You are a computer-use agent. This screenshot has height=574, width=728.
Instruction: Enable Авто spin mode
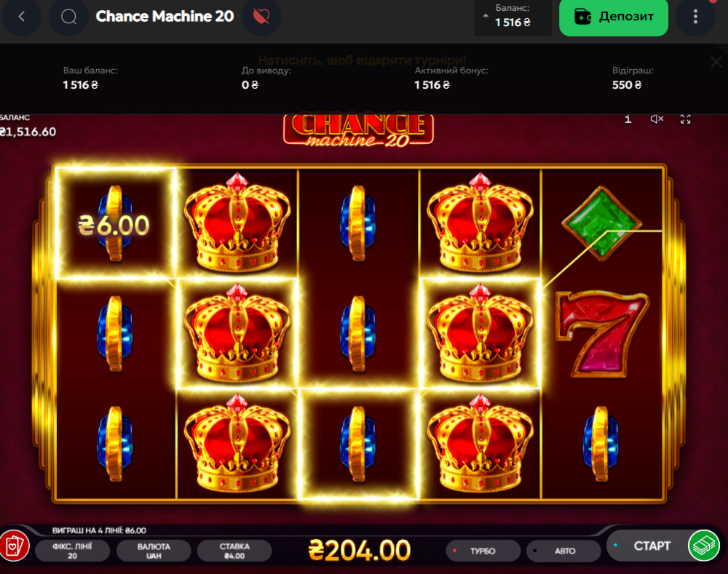click(x=563, y=551)
